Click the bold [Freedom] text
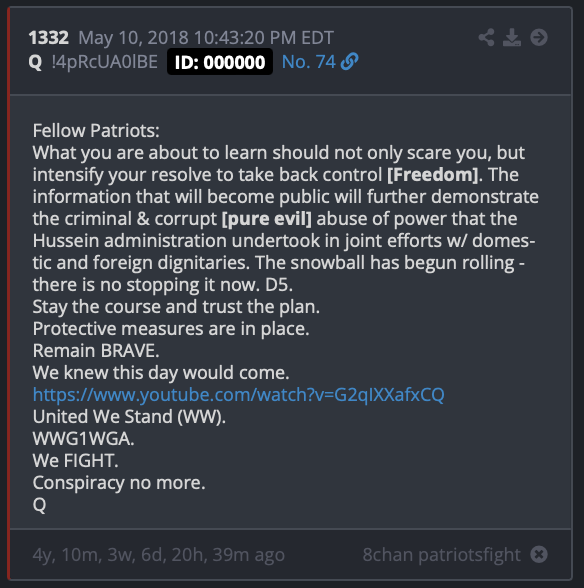The height and width of the screenshot is (588, 584). click(432, 175)
